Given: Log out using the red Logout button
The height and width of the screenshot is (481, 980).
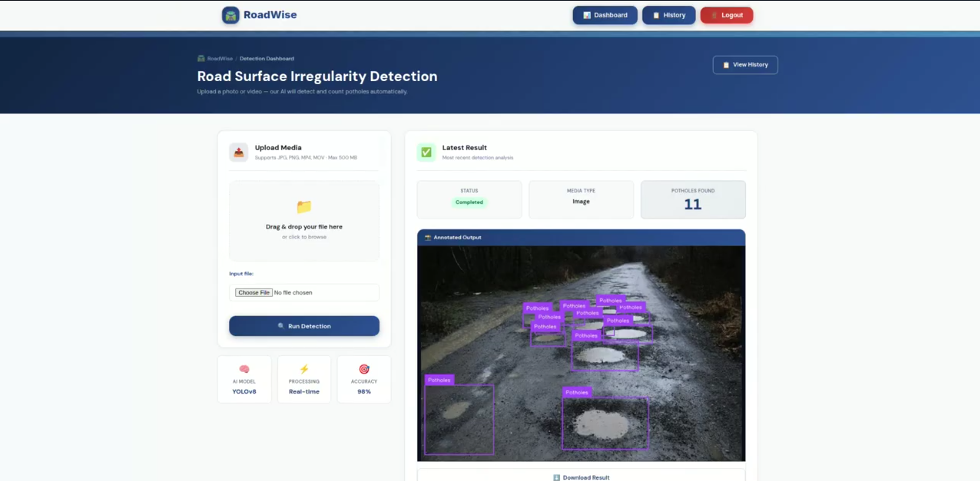Looking at the screenshot, I should 727,15.
